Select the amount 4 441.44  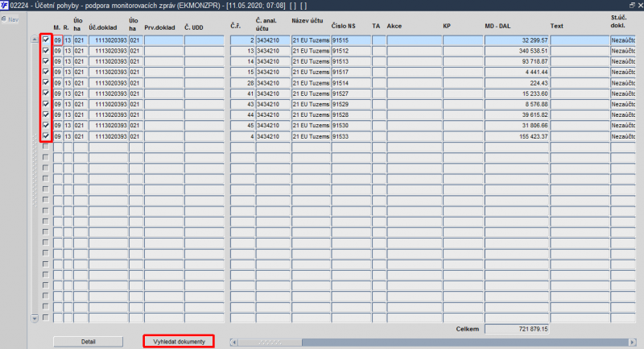tap(517, 73)
